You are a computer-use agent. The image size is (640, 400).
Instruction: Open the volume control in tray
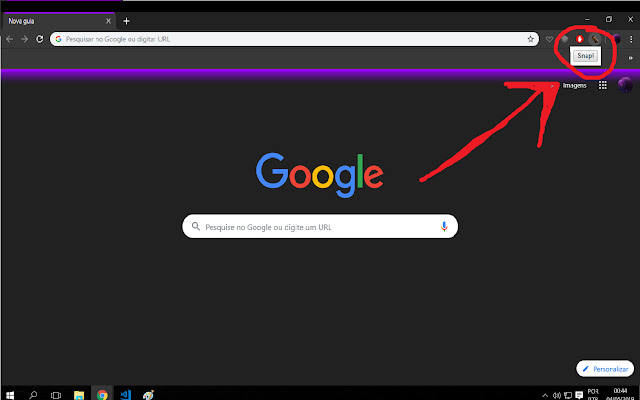click(556, 396)
